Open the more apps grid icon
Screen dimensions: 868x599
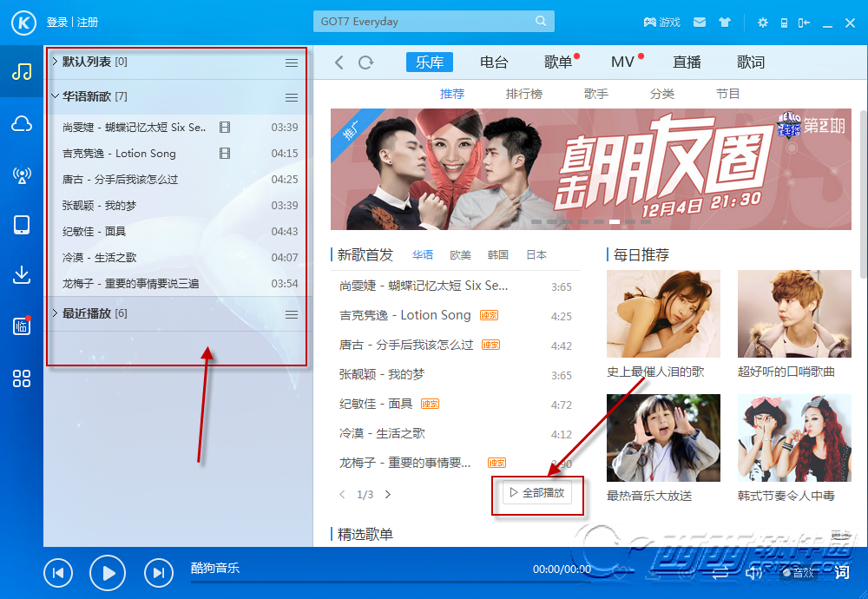pos(22,378)
